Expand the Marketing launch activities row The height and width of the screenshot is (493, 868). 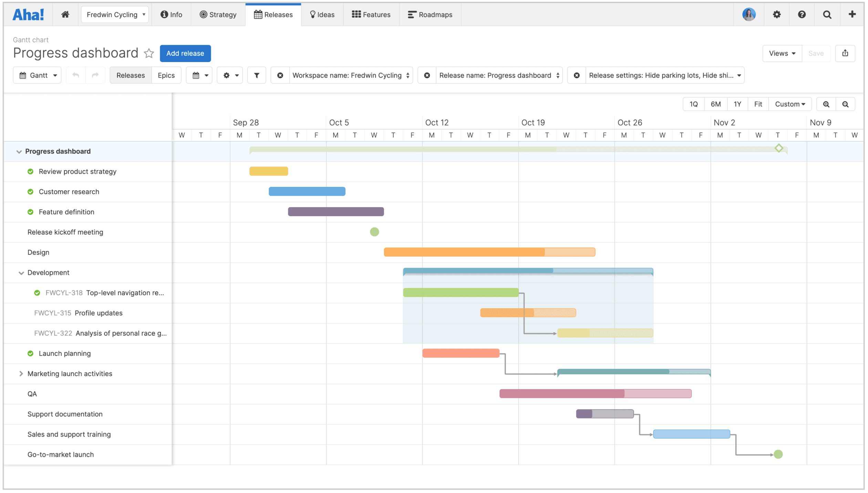[x=21, y=374]
